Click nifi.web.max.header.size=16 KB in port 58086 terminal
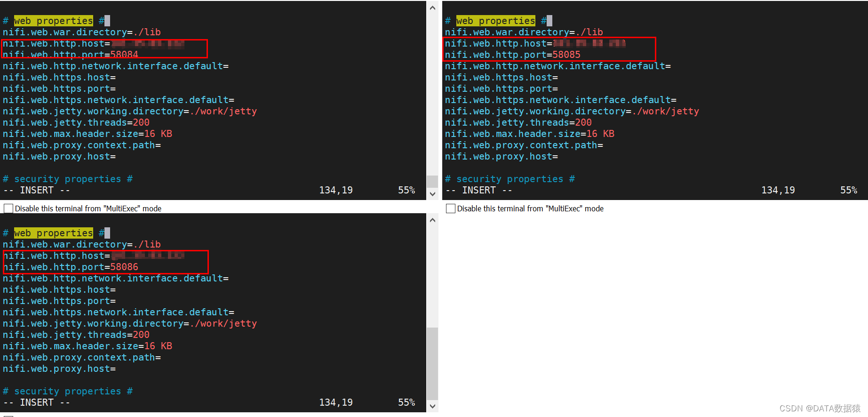 pyautogui.click(x=88, y=346)
